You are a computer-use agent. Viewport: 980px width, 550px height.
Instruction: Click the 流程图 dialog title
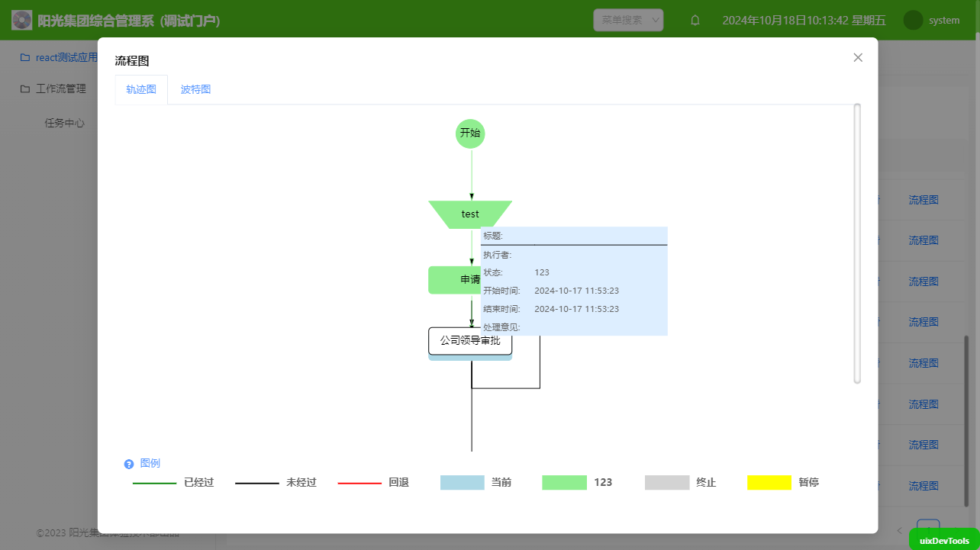coord(131,61)
